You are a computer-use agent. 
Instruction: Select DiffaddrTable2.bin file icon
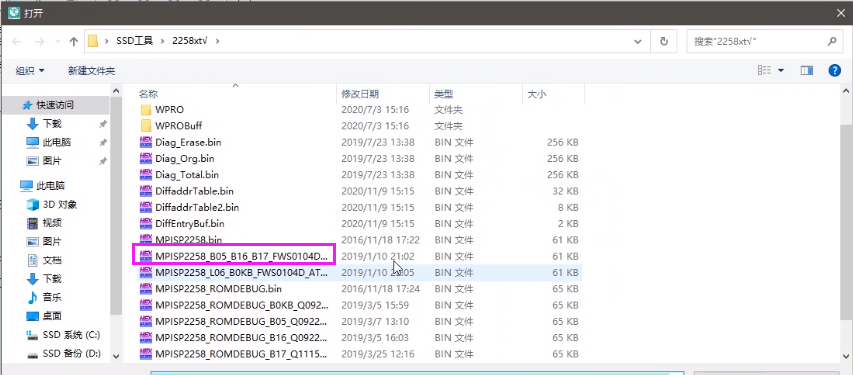145,207
